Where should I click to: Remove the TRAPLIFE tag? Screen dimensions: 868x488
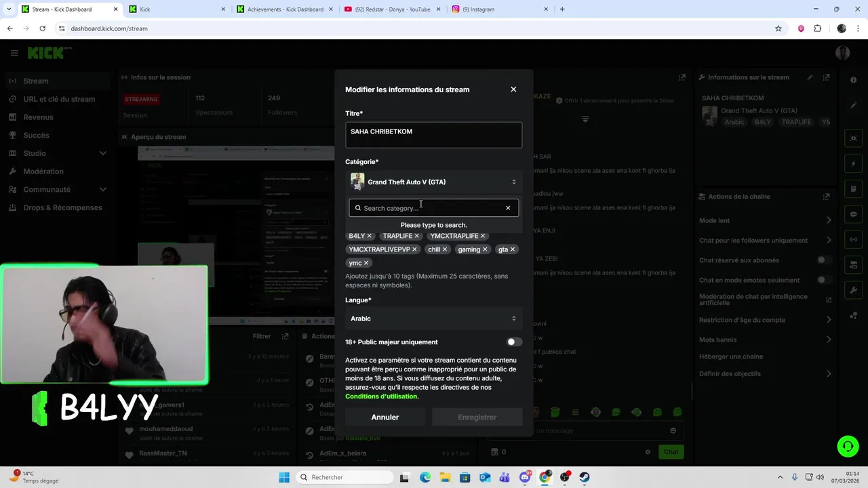coord(416,236)
